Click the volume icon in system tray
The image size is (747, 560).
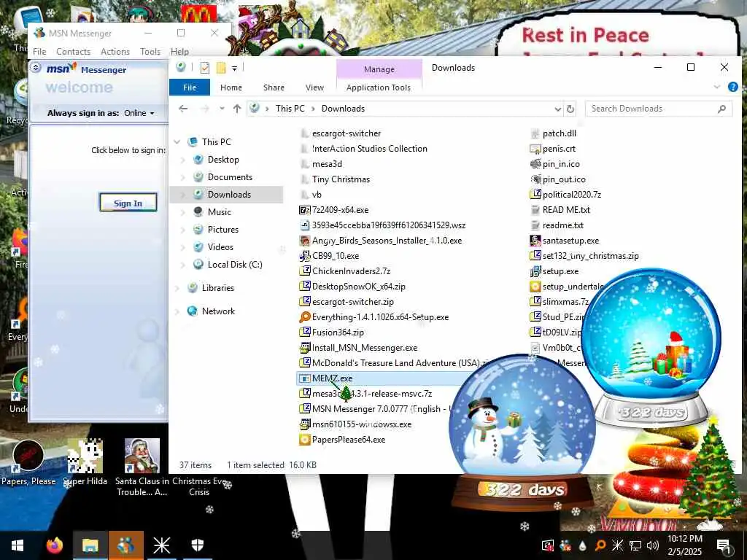[653, 545]
